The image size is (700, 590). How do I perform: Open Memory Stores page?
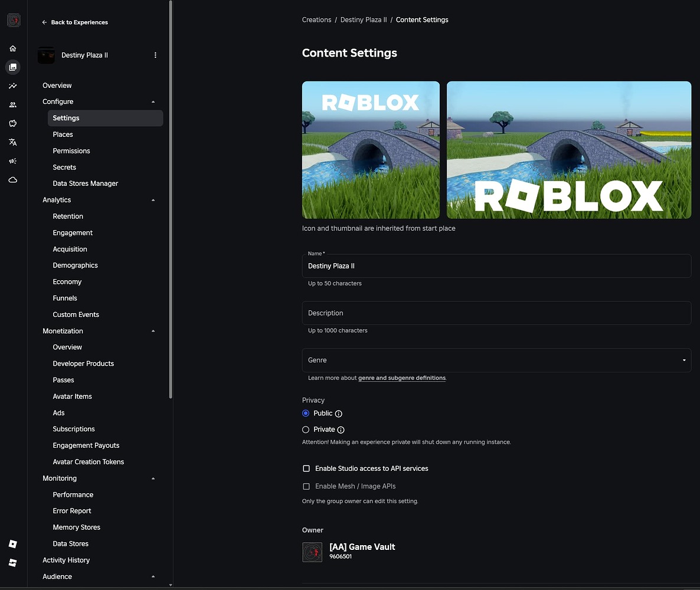click(76, 527)
